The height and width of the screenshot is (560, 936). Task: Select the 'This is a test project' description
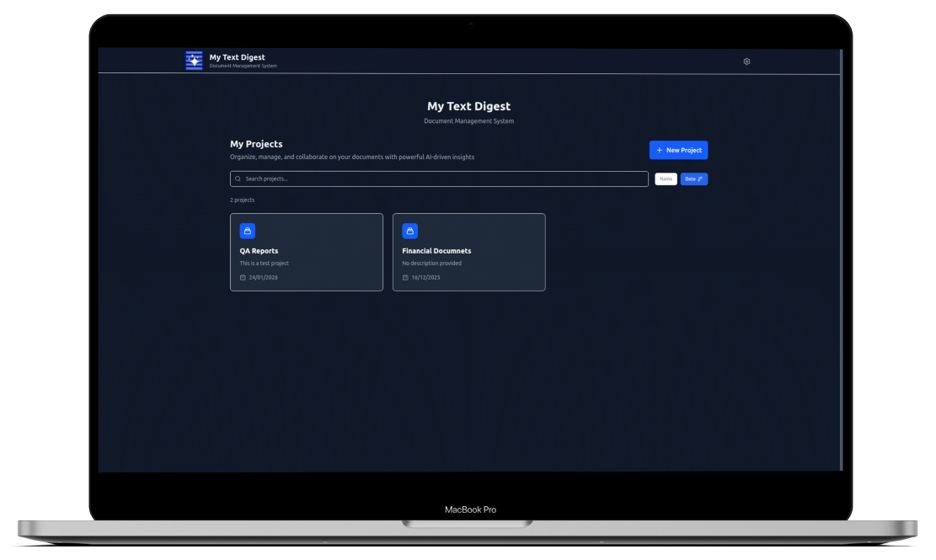pos(265,263)
